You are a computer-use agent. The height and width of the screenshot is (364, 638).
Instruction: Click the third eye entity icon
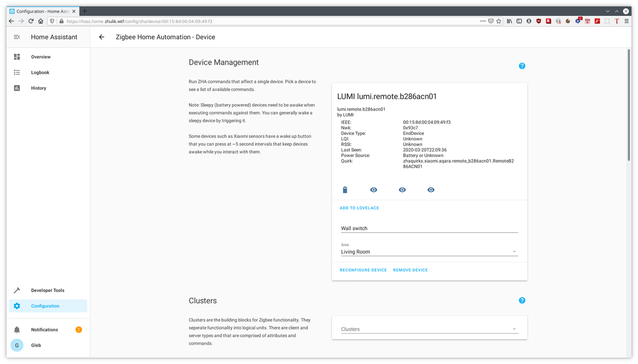(431, 190)
